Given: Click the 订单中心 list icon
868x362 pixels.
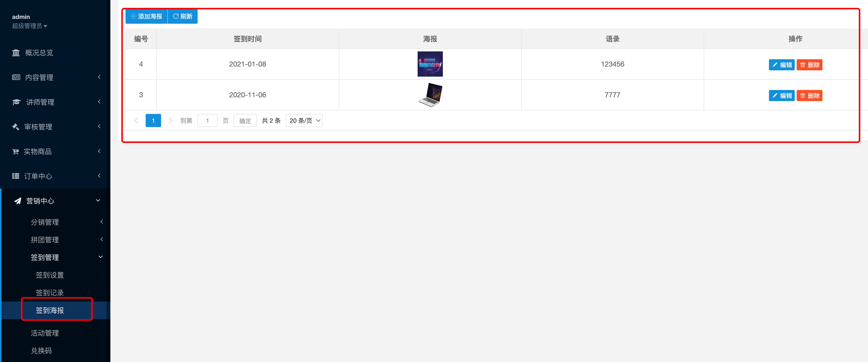Looking at the screenshot, I should point(16,176).
